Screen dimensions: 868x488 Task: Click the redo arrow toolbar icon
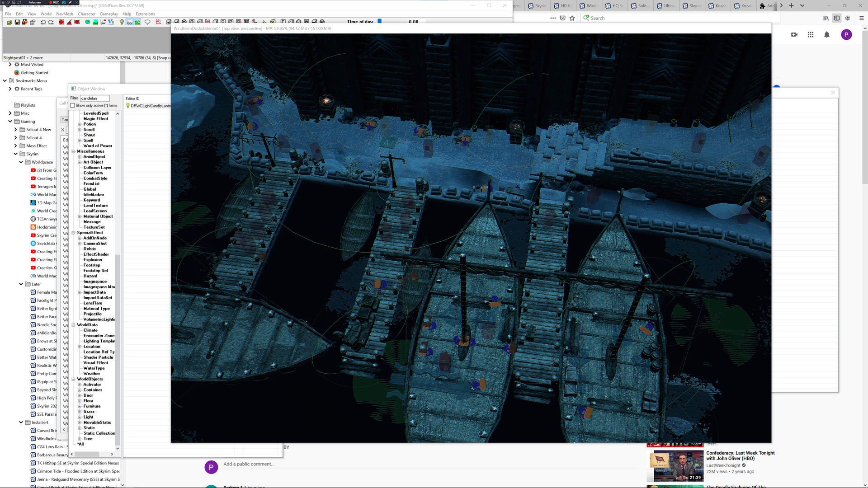[x=51, y=22]
